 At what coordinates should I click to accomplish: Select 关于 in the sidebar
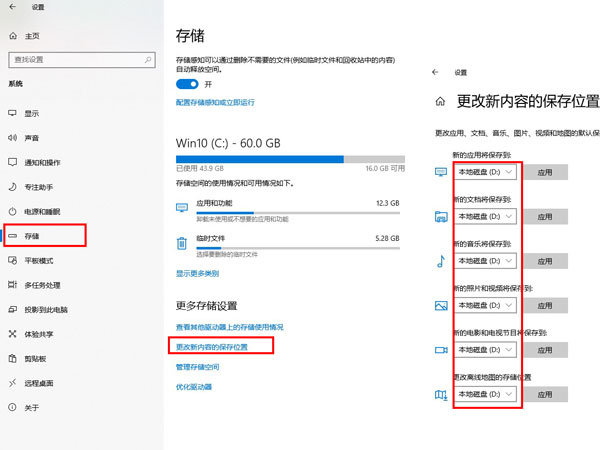click(32, 408)
